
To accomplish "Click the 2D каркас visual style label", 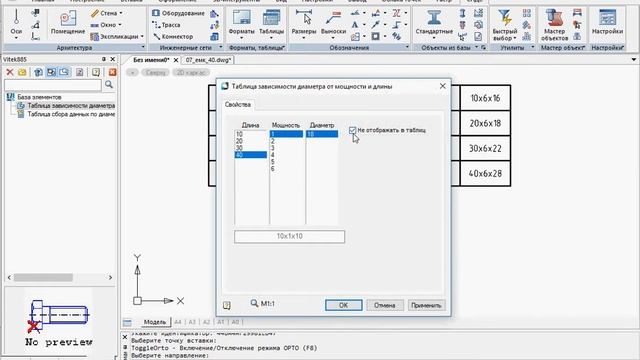I will point(191,72).
